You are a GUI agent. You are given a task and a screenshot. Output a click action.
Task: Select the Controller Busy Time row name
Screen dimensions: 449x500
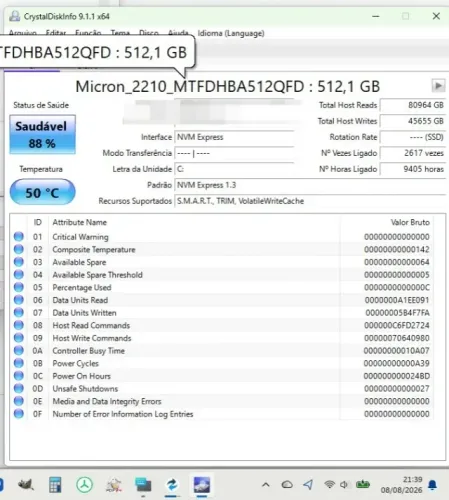[89, 351]
